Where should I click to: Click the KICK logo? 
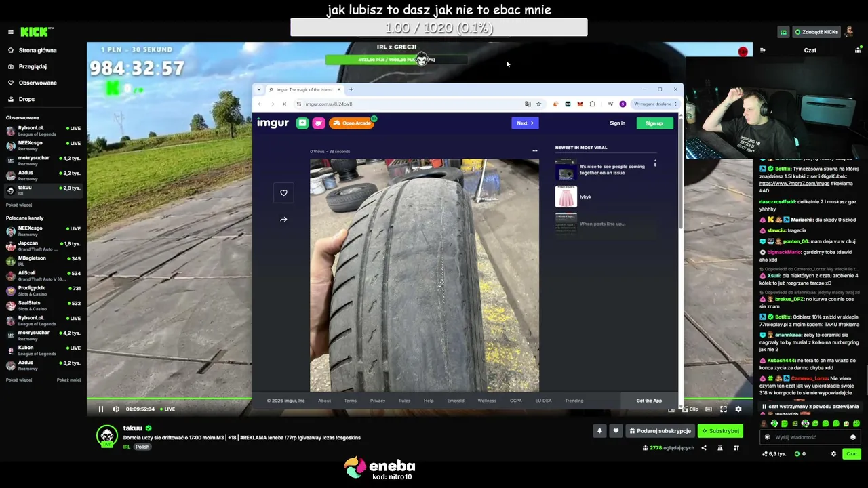pos(37,32)
